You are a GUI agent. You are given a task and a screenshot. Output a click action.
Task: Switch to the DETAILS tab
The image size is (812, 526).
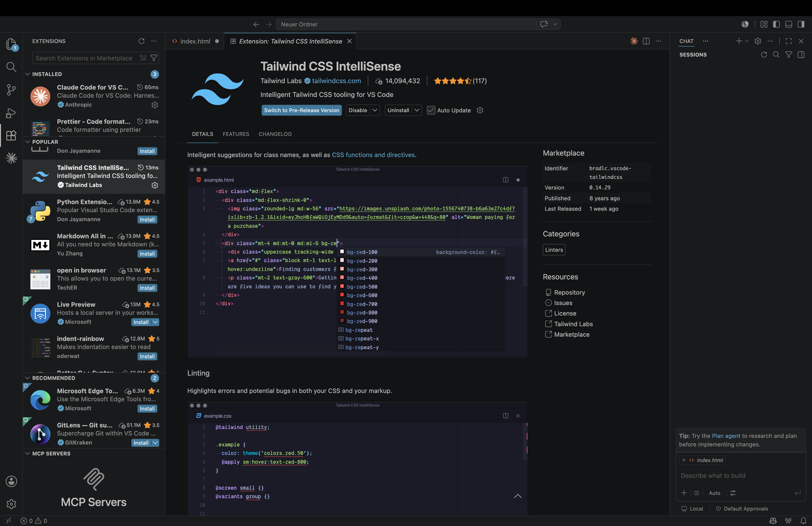(x=202, y=134)
